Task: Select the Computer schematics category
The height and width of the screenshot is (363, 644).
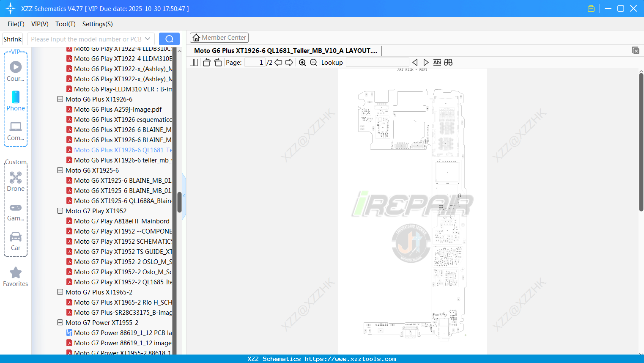Action: click(x=16, y=131)
